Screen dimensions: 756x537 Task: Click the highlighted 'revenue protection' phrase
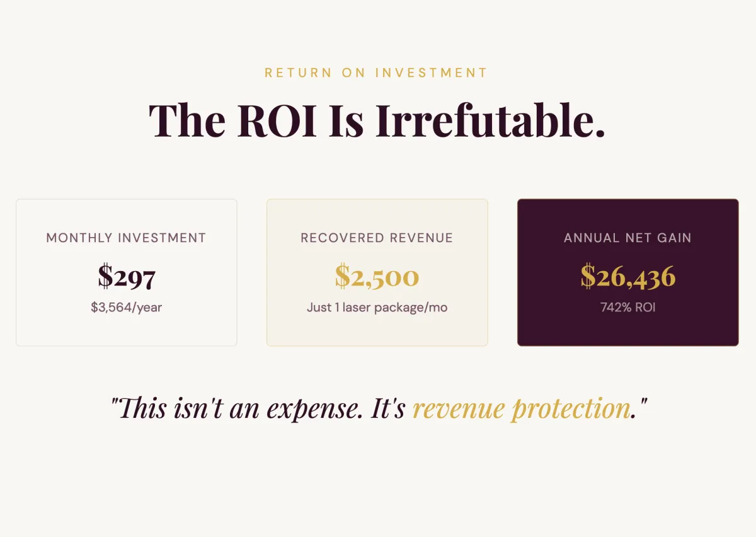(521, 408)
